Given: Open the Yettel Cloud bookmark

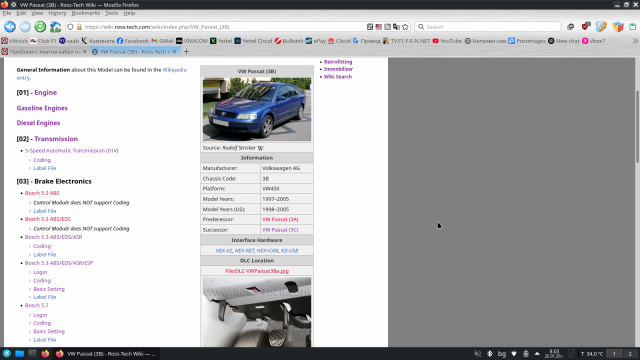Looking at the screenshot, I should (x=253, y=41).
